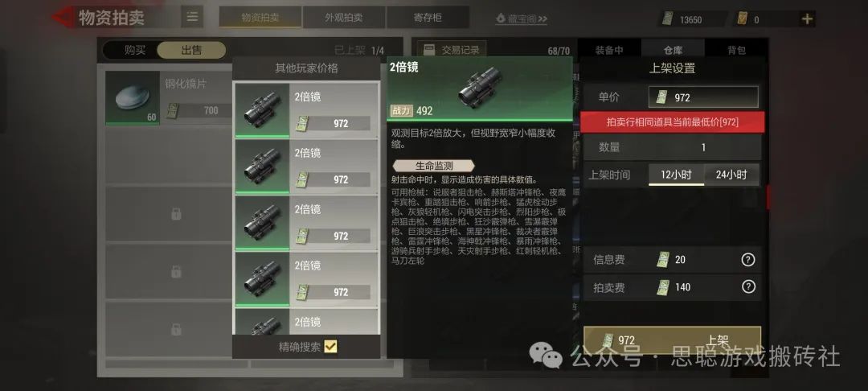Click the help icon next to 拍卖费
This screenshot has height=391, width=868.
748,287
